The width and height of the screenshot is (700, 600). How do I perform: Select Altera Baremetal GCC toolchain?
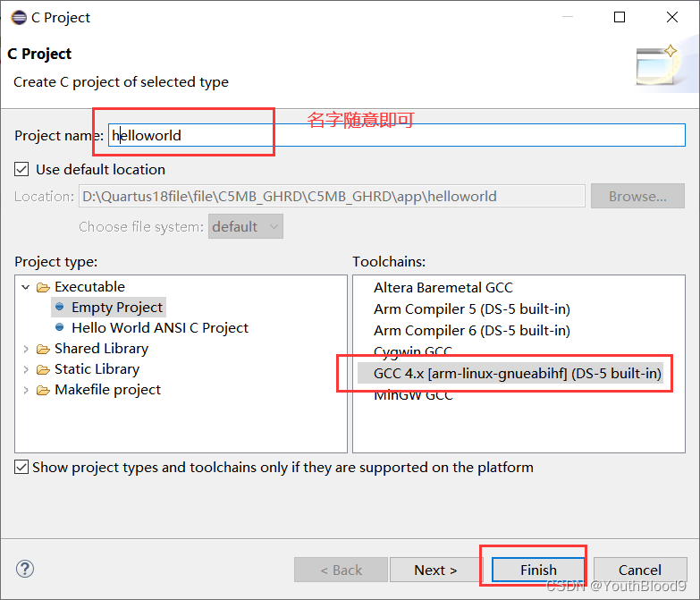(x=443, y=287)
